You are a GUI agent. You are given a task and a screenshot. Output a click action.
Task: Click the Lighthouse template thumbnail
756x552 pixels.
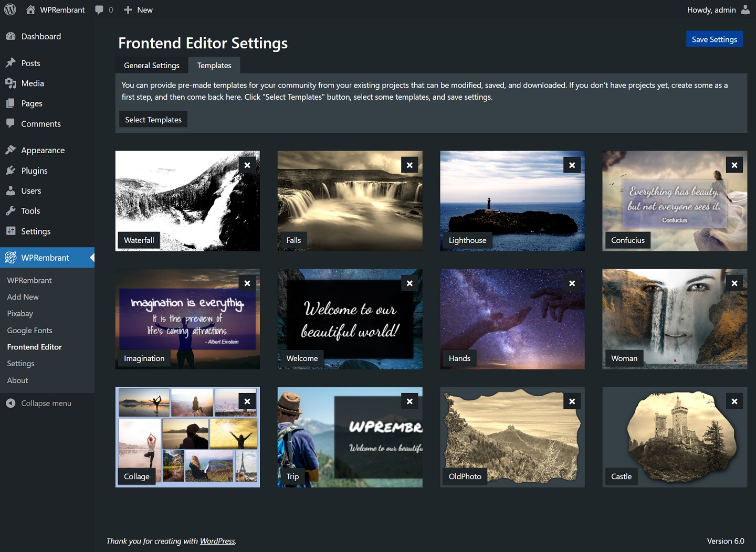coord(512,201)
